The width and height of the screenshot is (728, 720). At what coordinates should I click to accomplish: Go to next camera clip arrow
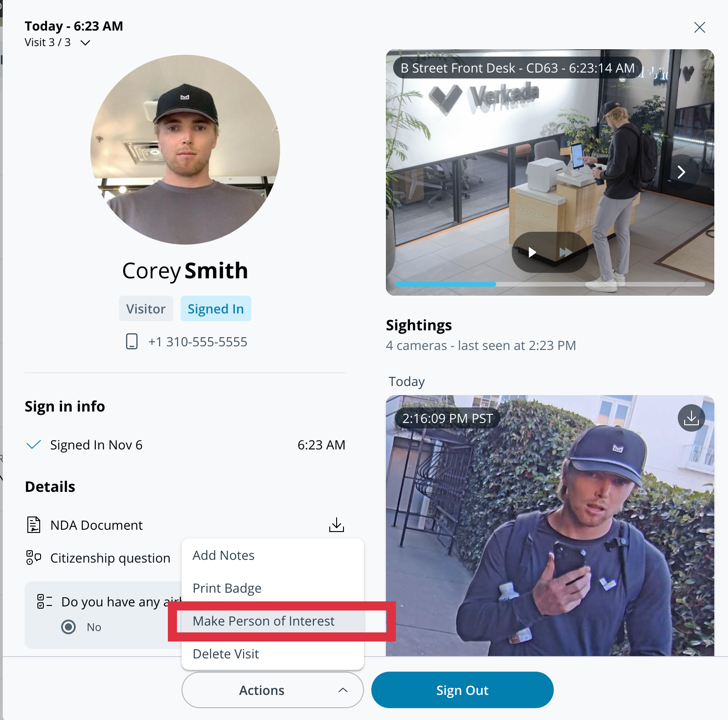(681, 172)
